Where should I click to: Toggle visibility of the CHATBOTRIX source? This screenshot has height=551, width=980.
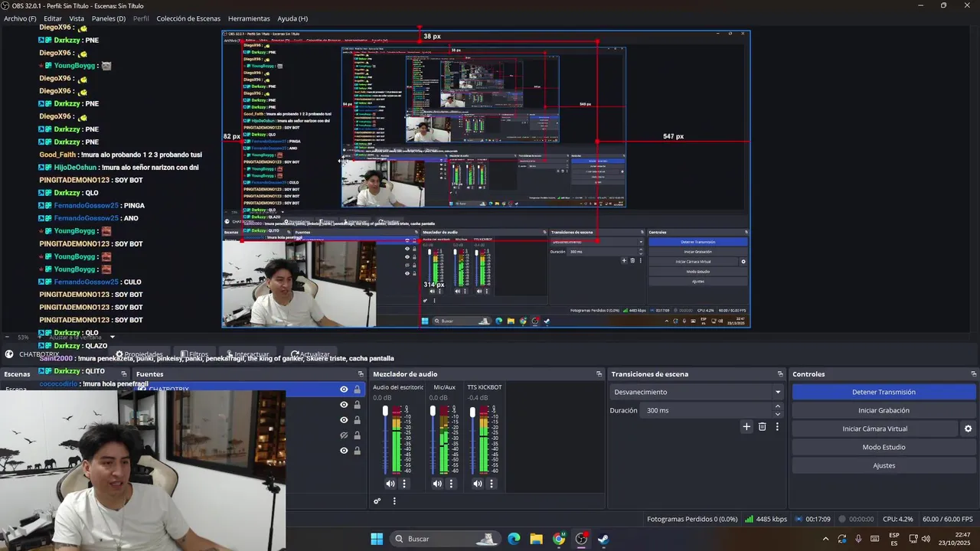(344, 390)
